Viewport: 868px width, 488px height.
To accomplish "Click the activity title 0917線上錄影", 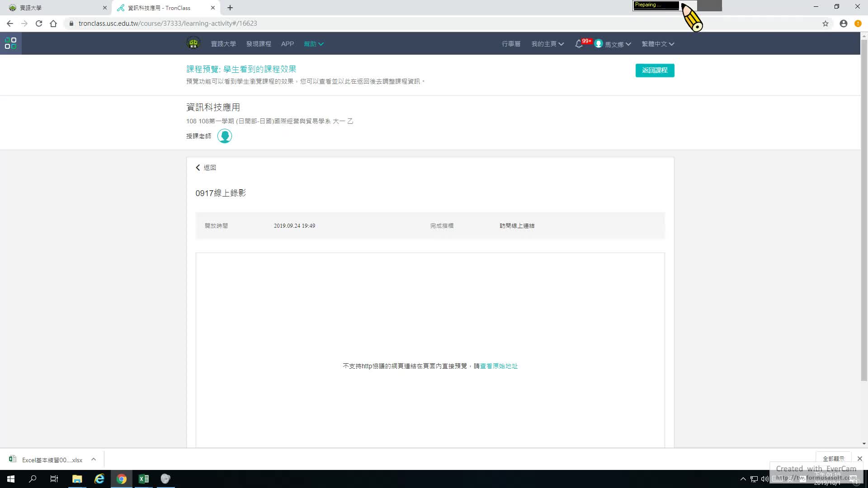I will pos(221,193).
